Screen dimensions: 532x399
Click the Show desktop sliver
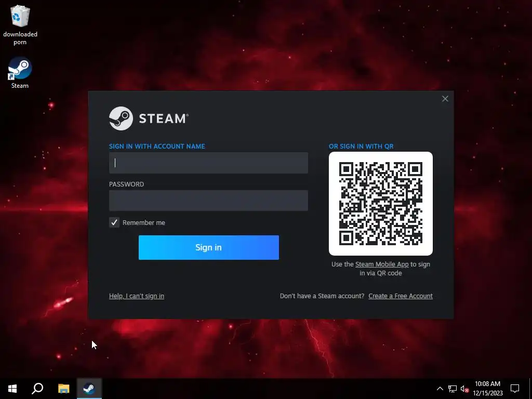click(530, 389)
